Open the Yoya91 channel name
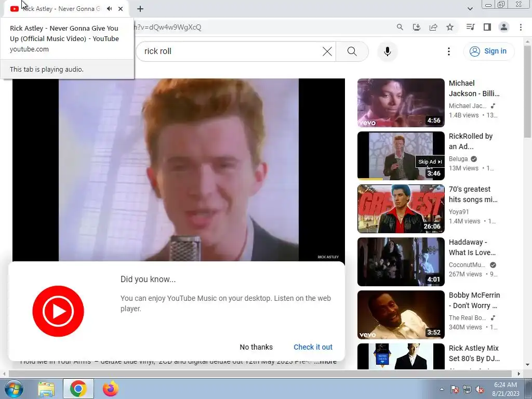Screen dimensions: 532x399 (459, 212)
